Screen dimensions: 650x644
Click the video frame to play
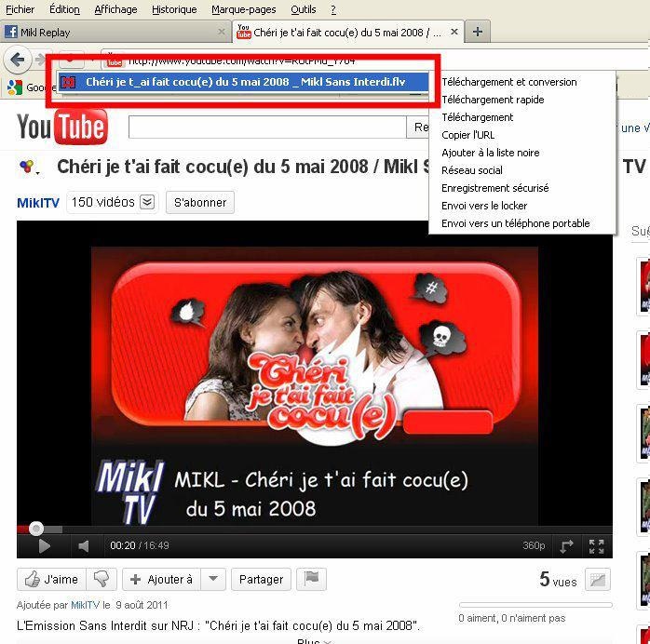314,375
